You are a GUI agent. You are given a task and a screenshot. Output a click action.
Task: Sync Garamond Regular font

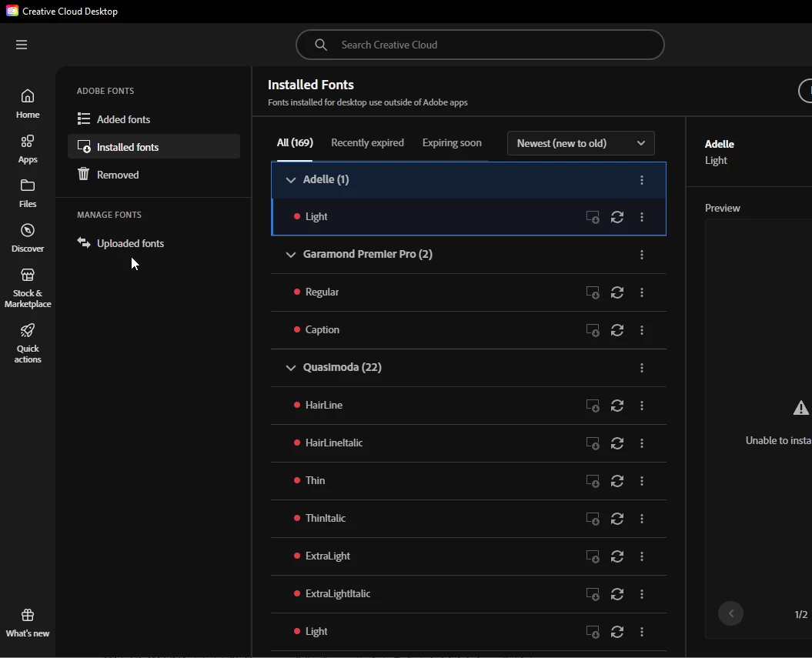point(617,292)
